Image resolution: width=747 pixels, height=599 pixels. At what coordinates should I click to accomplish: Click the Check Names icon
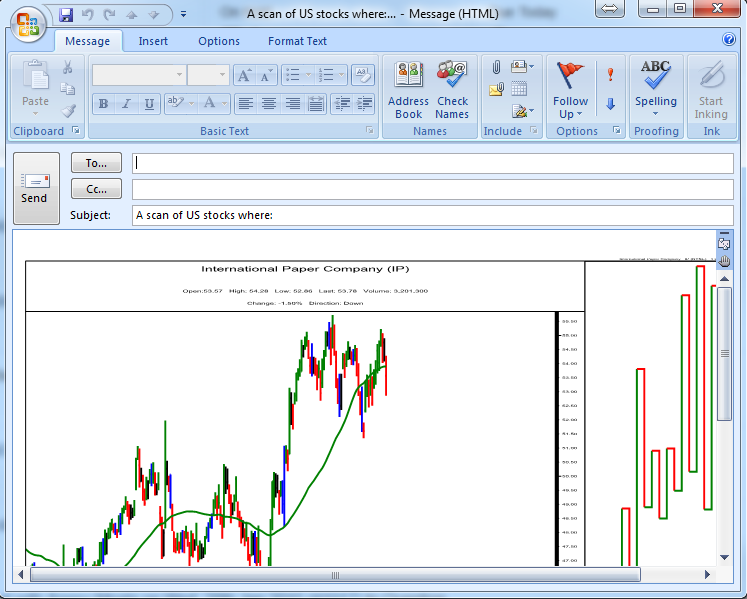pos(452,90)
